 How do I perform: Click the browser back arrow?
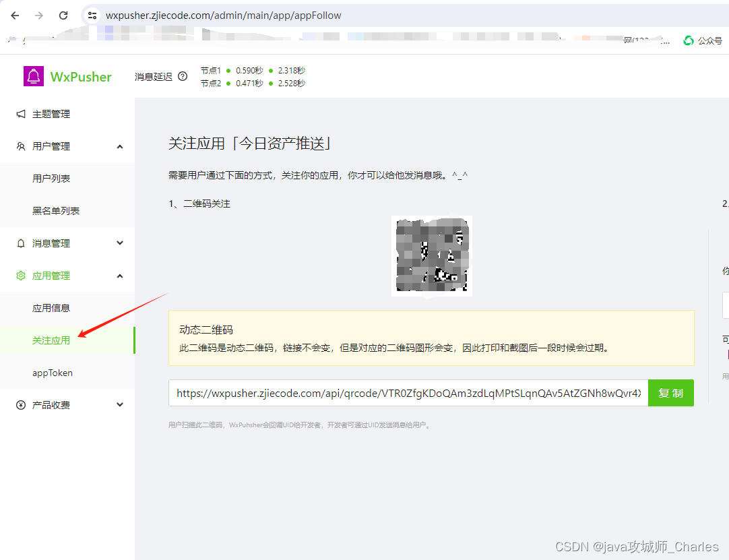coord(15,15)
